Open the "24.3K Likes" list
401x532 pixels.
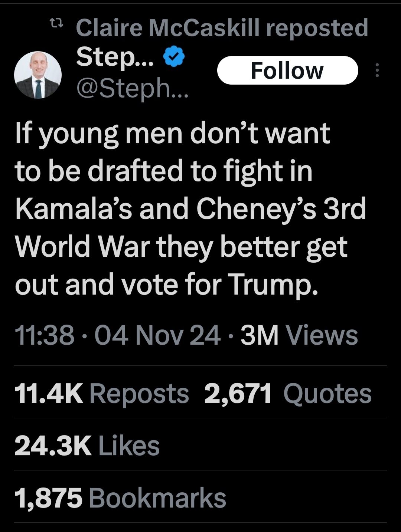click(87, 446)
